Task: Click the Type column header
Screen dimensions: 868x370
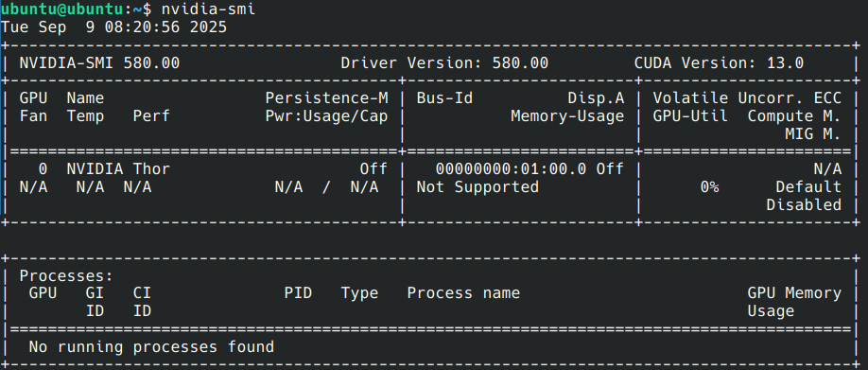Action: point(359,293)
